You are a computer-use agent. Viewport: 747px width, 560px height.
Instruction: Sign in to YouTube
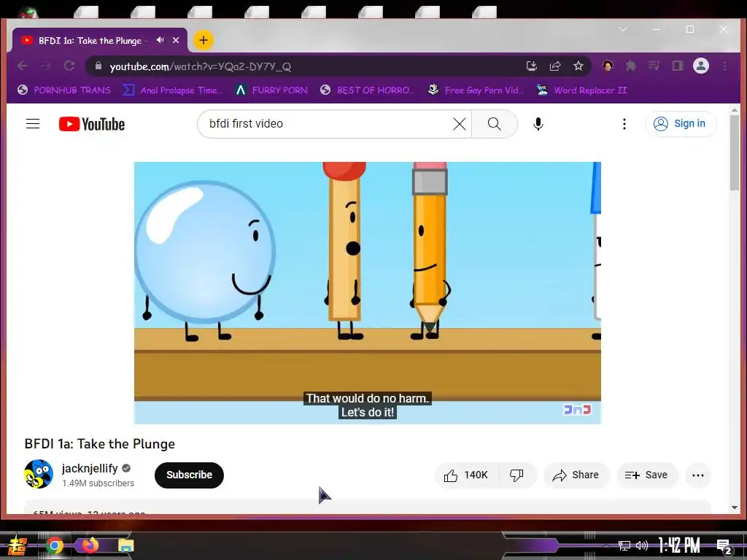(681, 124)
